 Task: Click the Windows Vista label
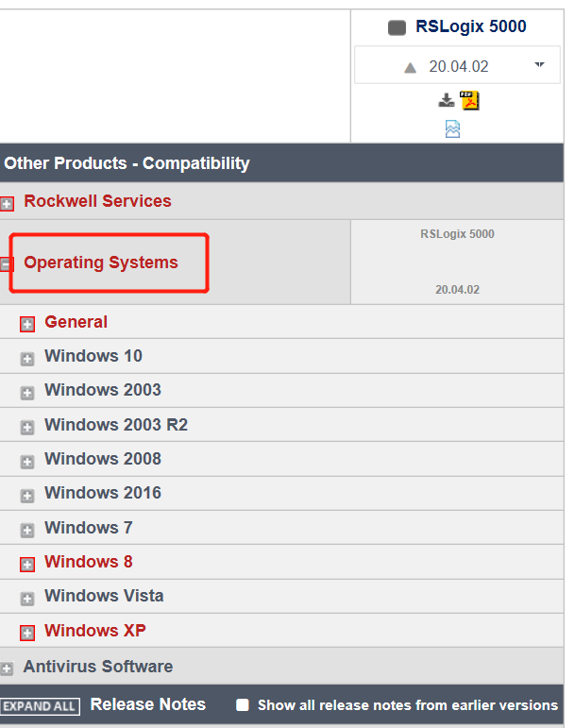pos(104,596)
